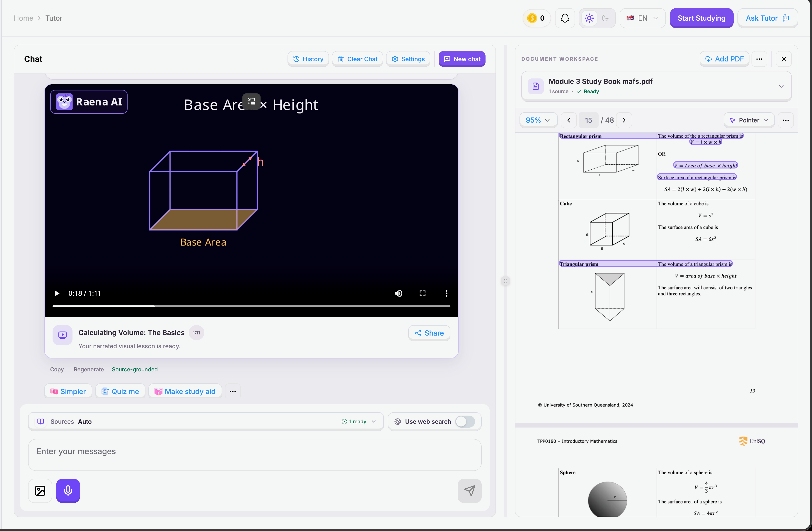Regenerate the tutor response

(x=89, y=370)
